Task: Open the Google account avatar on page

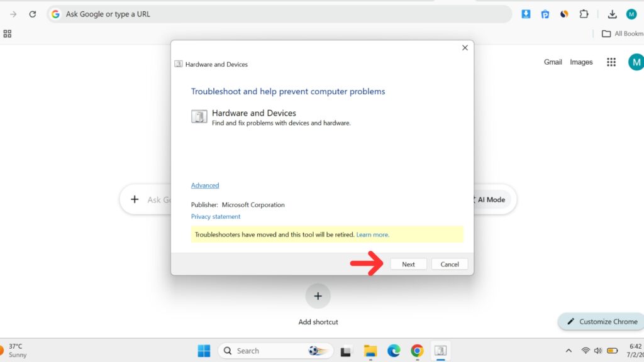Action: [x=636, y=62]
